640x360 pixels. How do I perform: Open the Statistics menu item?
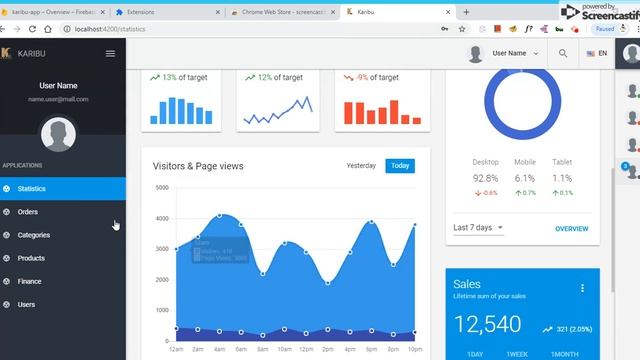click(63, 189)
